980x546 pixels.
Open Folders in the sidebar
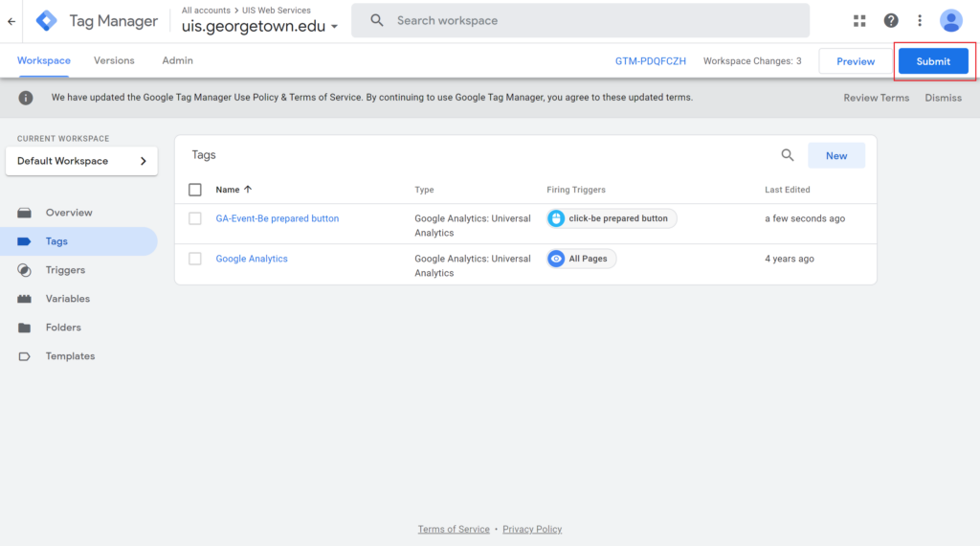[63, 328]
